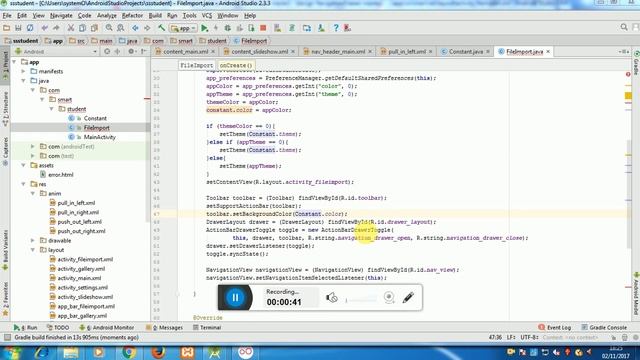Pause the screen recording

[235, 298]
